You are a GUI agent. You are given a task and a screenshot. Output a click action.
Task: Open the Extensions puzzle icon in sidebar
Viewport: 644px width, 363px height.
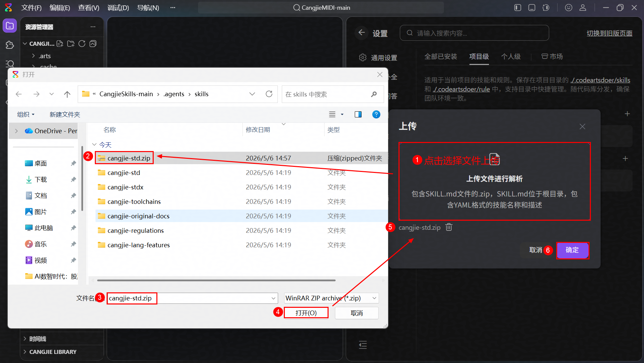[x=10, y=45]
